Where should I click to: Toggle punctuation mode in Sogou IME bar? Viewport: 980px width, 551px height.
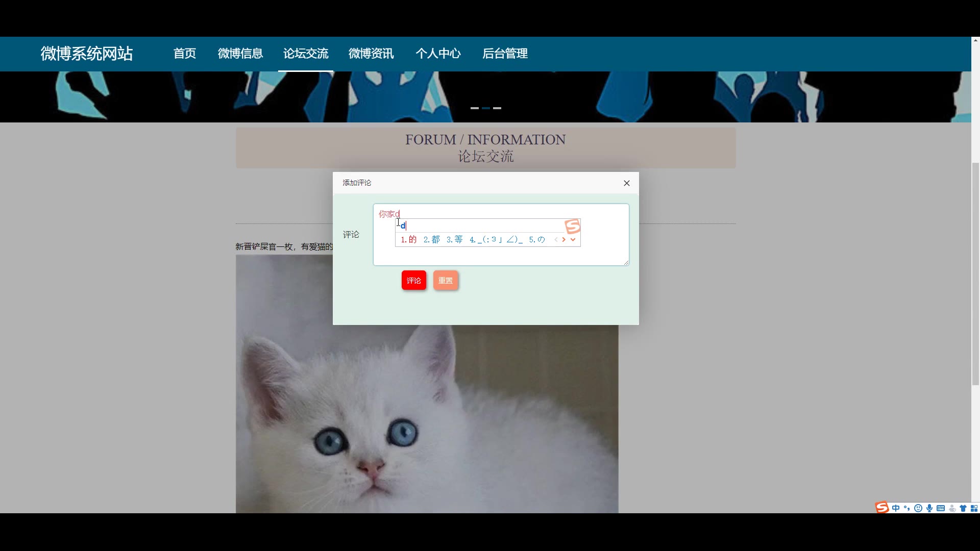pos(907,508)
